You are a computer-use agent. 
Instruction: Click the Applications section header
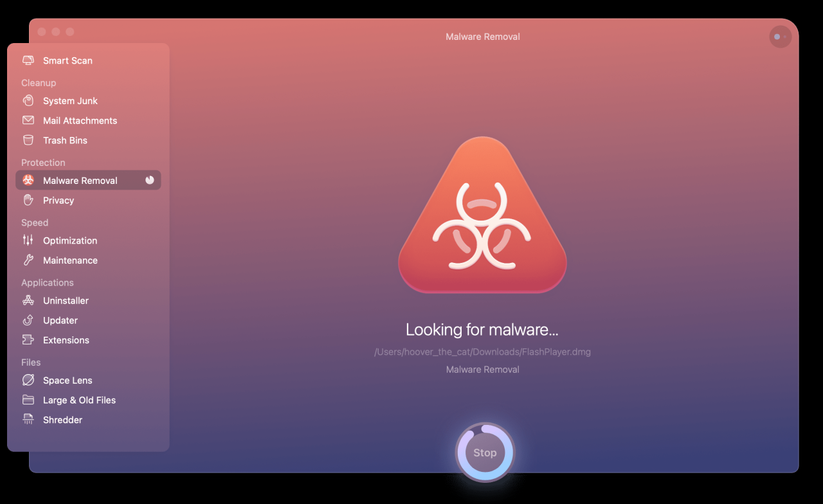(48, 282)
